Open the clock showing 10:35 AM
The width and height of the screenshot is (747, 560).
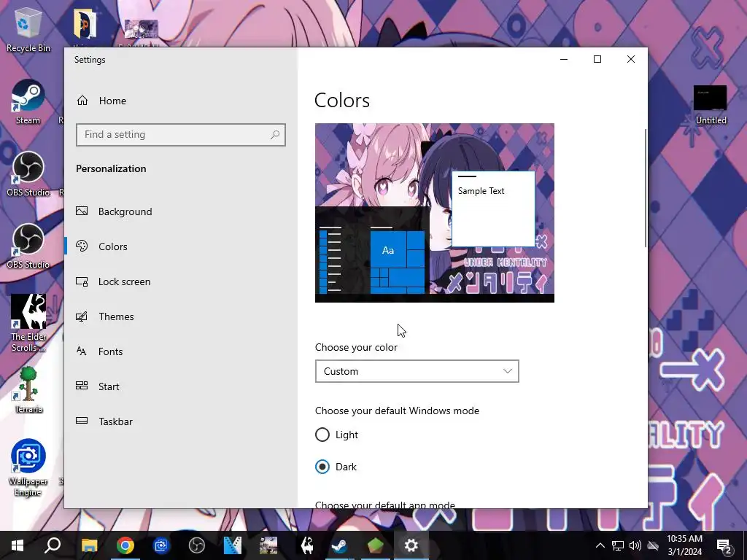pos(684,545)
